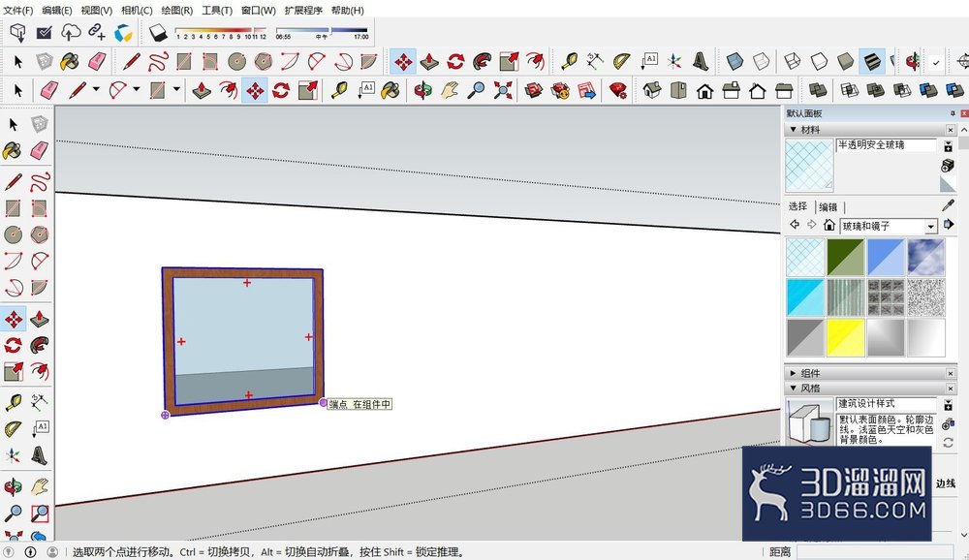Toggle Shaded With Textures striped cube

[x=871, y=61]
